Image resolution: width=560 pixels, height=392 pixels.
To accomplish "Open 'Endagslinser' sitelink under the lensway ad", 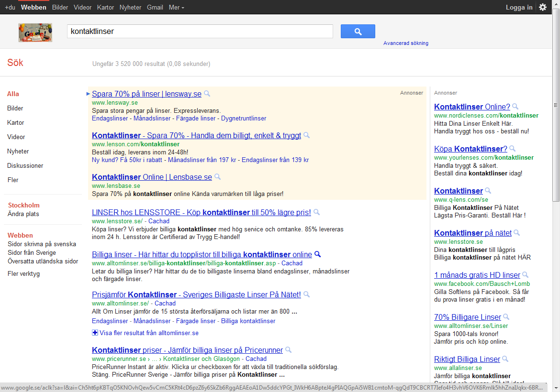I will click(110, 119).
